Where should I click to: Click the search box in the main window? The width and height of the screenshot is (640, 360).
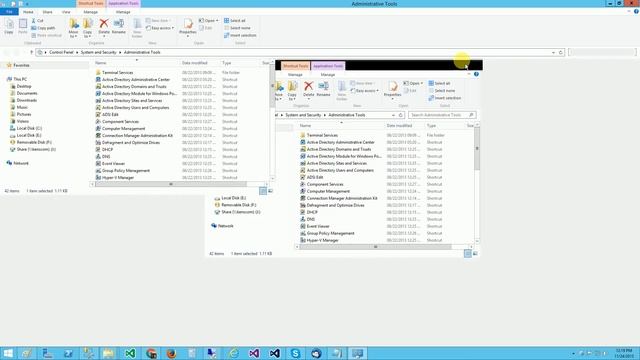[x=602, y=52]
